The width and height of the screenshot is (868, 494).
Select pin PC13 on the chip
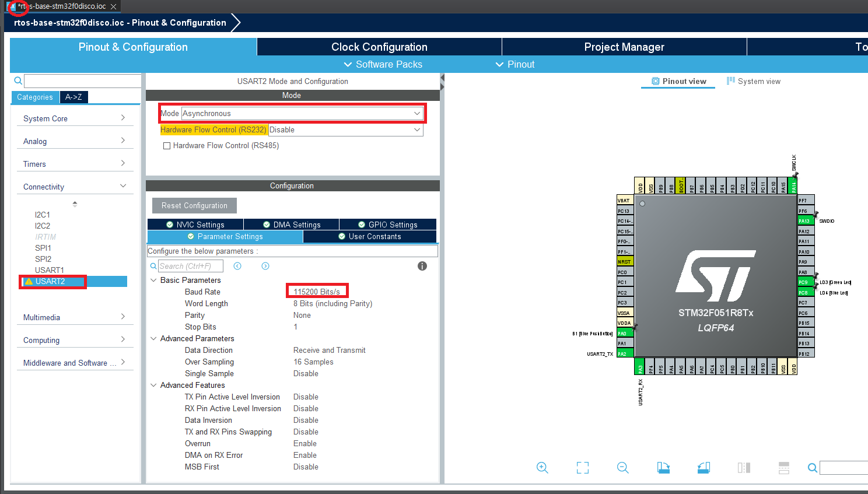pyautogui.click(x=625, y=211)
